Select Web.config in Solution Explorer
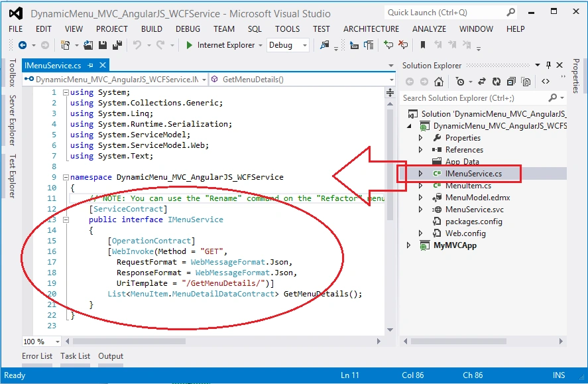588x384 pixels. 465,233
